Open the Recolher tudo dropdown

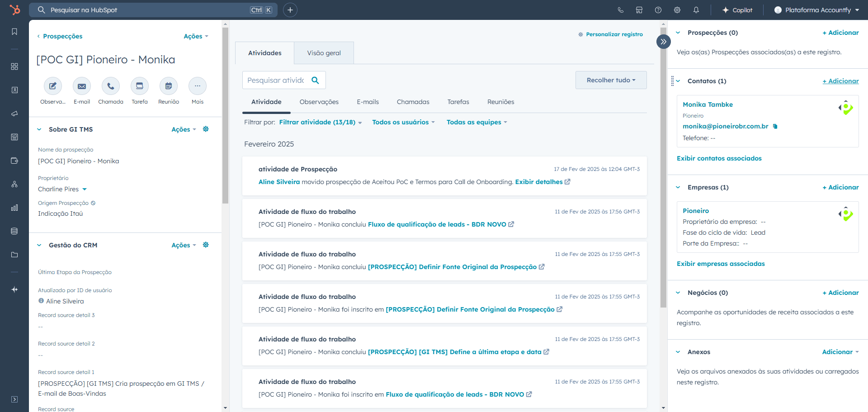(611, 80)
